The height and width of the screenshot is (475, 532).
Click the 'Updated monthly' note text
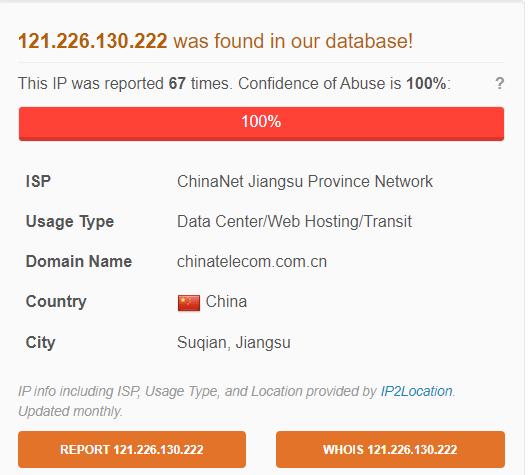click(x=70, y=411)
